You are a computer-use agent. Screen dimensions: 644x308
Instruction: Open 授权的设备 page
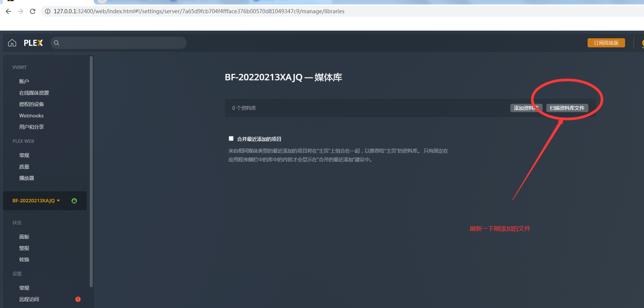31,104
